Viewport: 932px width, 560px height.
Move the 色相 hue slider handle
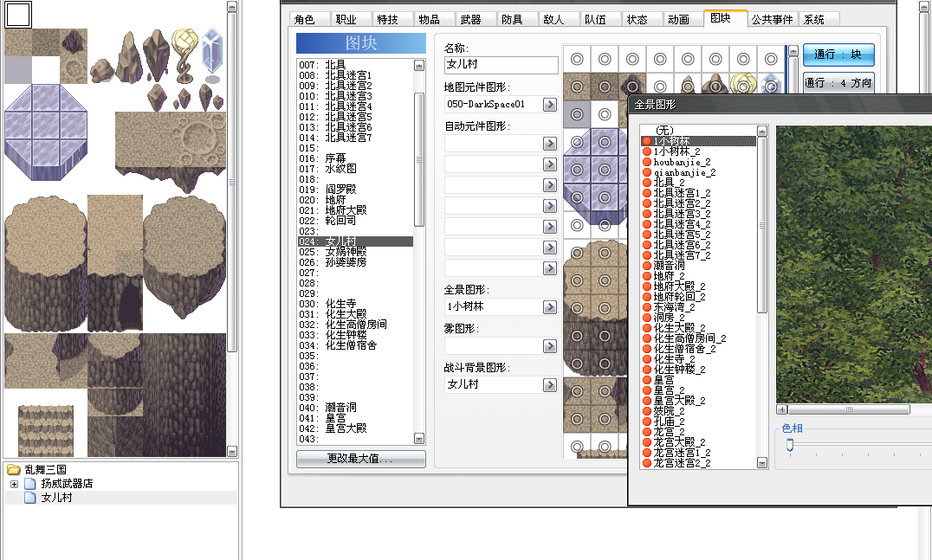coord(790,444)
